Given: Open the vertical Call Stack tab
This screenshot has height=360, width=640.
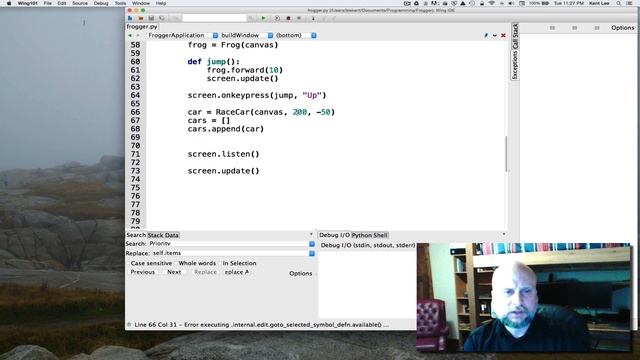Looking at the screenshot, I should [515, 36].
